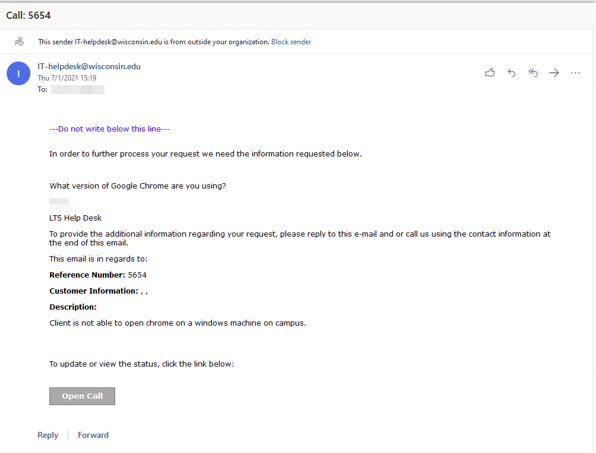
Task: Click the "Reference Number:" label
Action: 87,275
